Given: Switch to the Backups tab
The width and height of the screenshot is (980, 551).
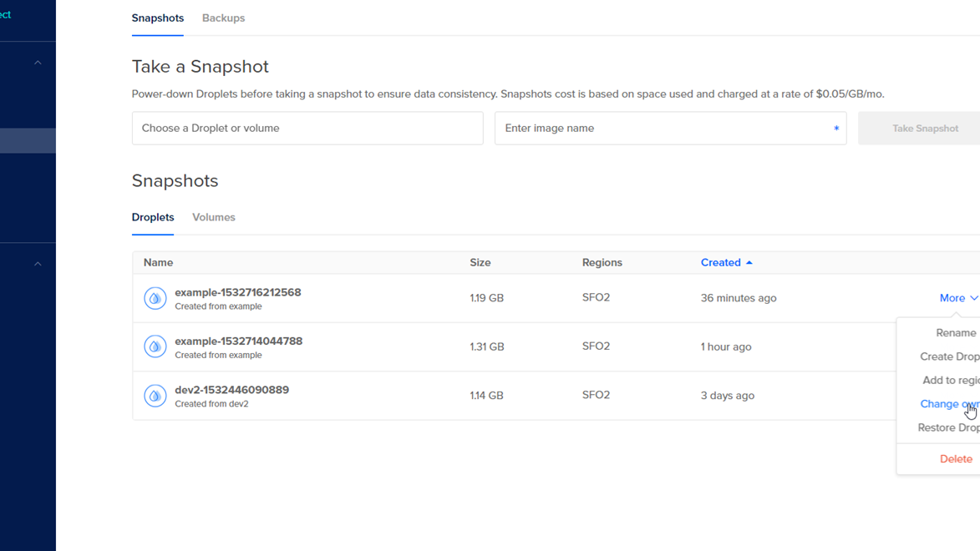Looking at the screenshot, I should pyautogui.click(x=223, y=18).
